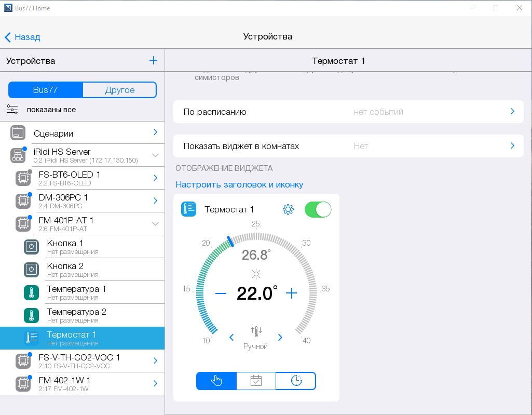532x415 pixels.
Task: Open thermostat widget gear settings
Action: click(288, 210)
